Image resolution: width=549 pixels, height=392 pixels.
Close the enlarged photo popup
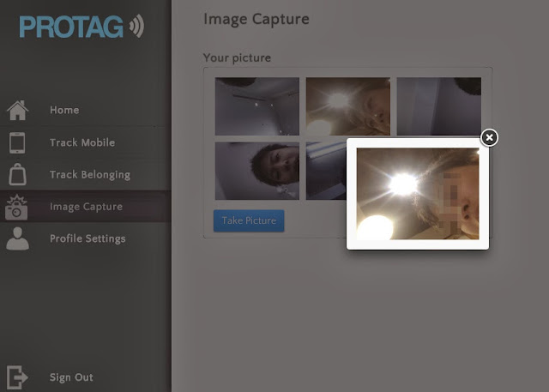pyautogui.click(x=489, y=137)
